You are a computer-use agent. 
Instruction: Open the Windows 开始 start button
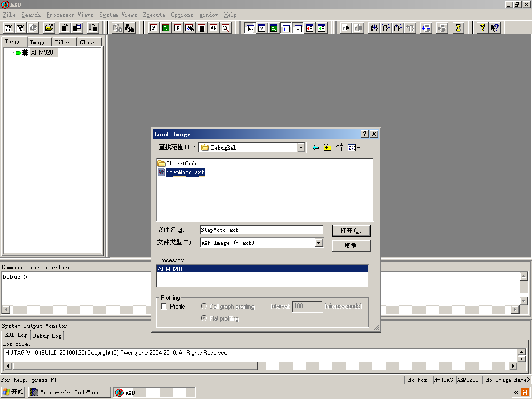pyautogui.click(x=13, y=392)
